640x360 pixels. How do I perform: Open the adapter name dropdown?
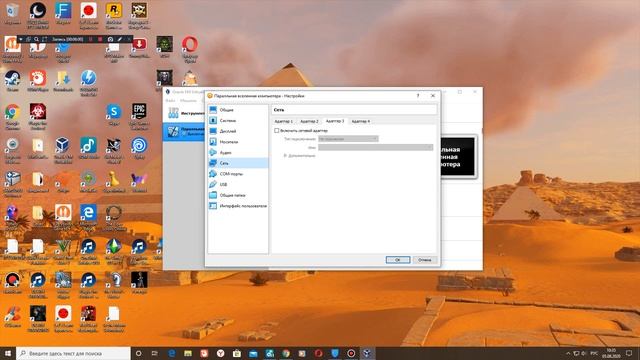click(x=376, y=147)
